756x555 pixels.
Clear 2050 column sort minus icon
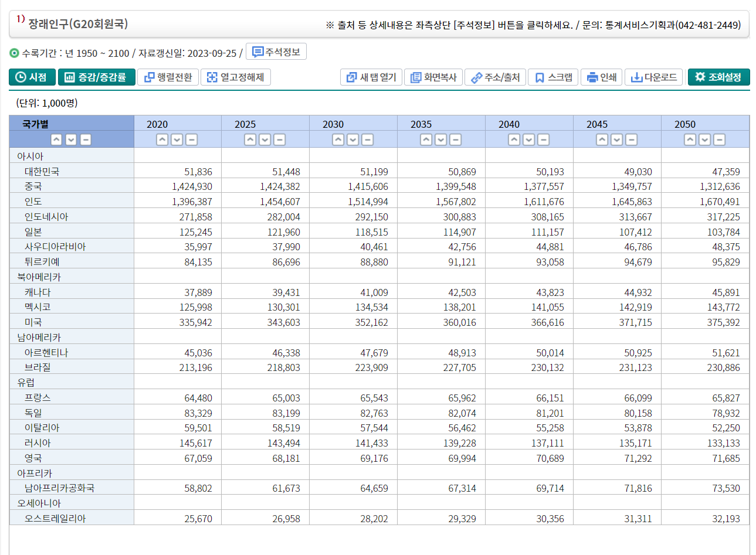(719, 139)
